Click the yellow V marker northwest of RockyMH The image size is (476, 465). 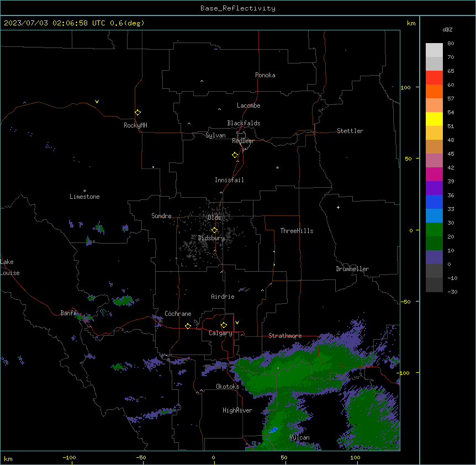tap(97, 102)
